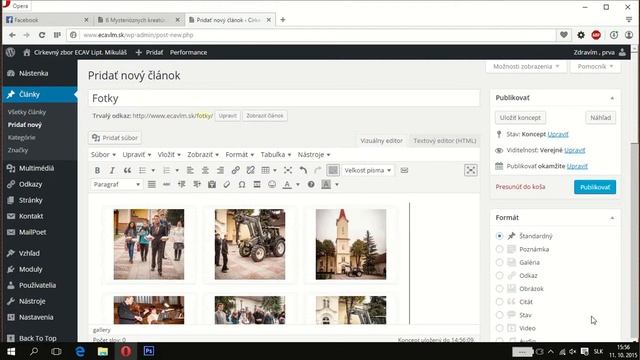Select the Obrázok post format

pos(499,289)
